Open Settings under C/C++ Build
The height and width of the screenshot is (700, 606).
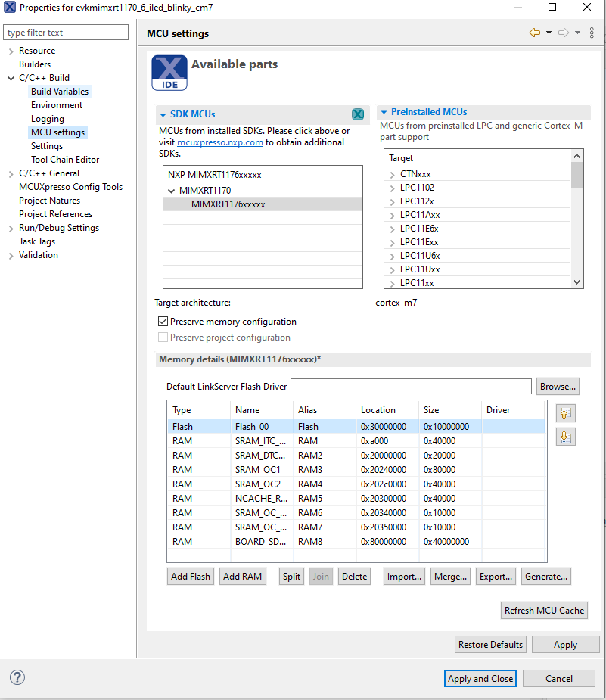point(46,145)
